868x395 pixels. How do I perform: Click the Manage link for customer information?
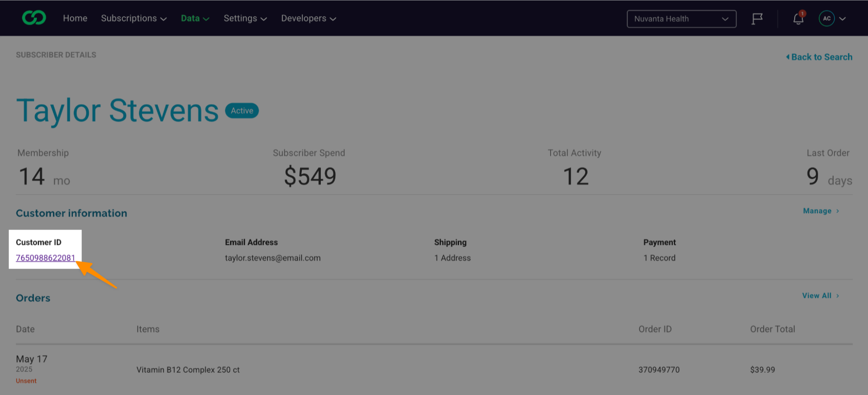tap(821, 211)
